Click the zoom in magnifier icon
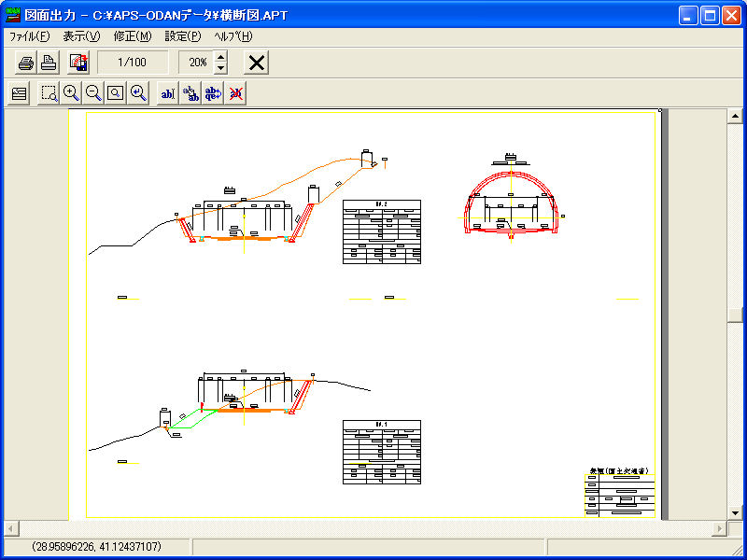Screen dimensions: 747x560 pos(71,92)
